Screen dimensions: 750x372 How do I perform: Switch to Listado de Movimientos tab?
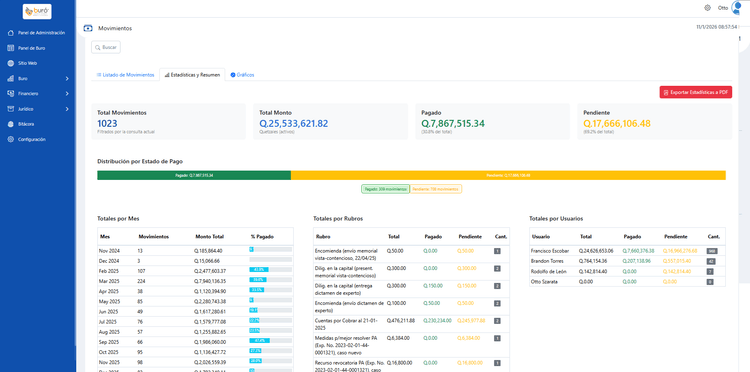tap(125, 75)
